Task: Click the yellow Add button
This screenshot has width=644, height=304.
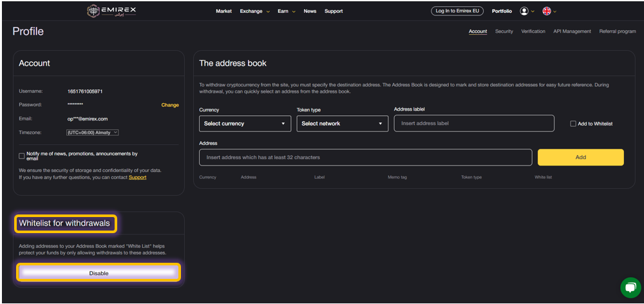Action: [581, 157]
